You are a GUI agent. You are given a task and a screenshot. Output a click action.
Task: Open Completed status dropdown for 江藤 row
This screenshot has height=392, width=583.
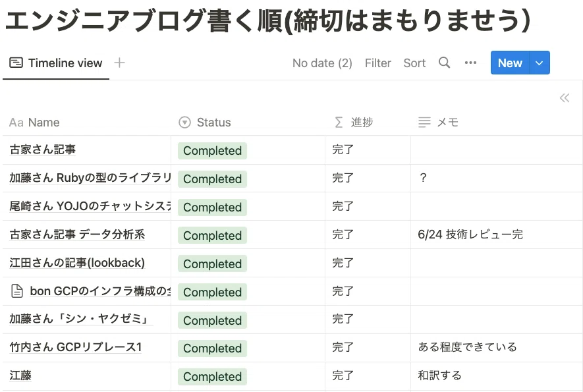(212, 376)
